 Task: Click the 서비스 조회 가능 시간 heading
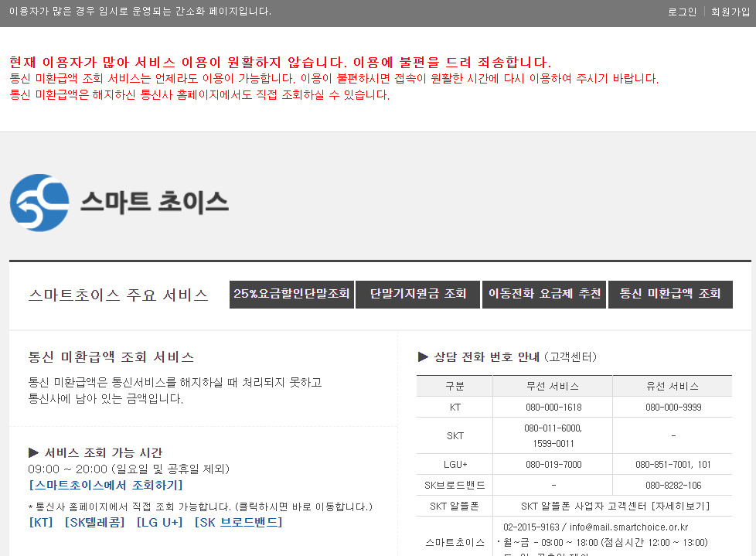pos(103,453)
